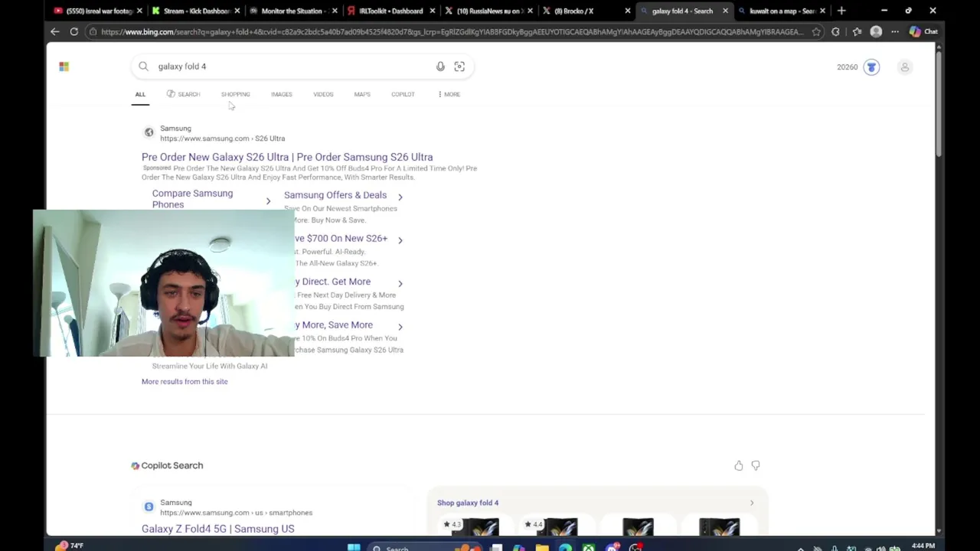Image resolution: width=980 pixels, height=551 pixels.
Task: Select the Maps results tab
Action: 362,94
